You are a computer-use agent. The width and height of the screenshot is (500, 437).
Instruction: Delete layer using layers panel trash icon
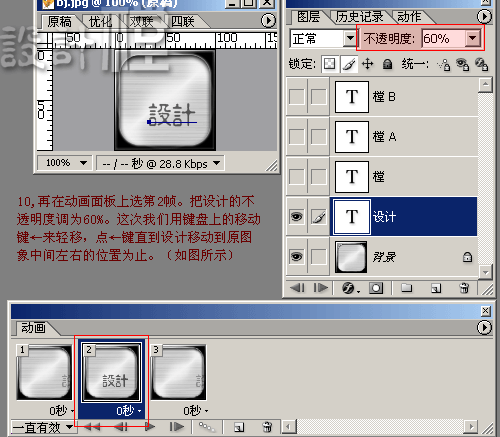click(464, 288)
